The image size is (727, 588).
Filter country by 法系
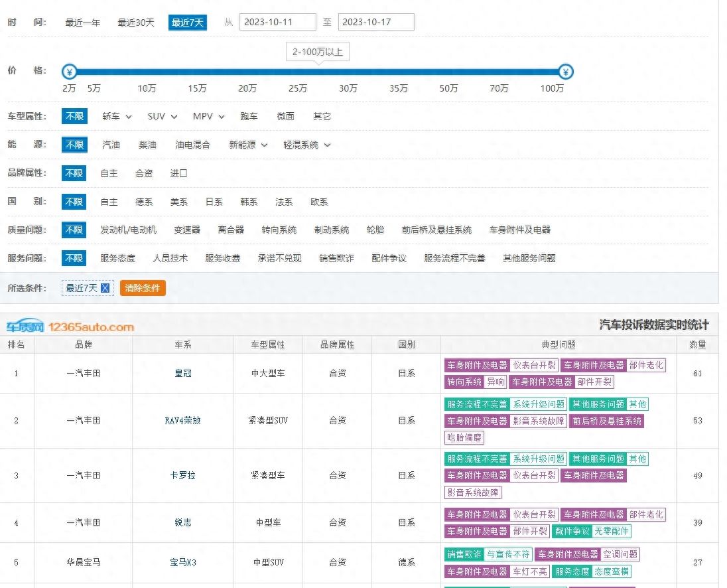284,202
